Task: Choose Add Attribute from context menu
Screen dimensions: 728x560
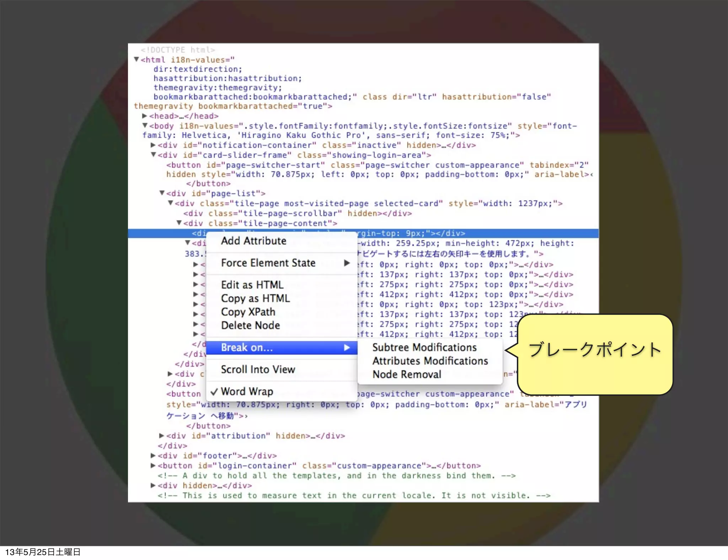Action: [x=253, y=241]
